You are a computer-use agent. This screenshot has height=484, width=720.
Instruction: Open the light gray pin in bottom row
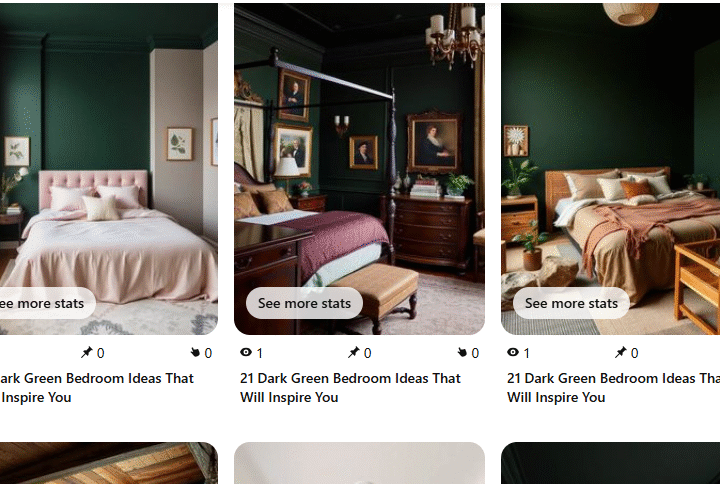point(360,463)
